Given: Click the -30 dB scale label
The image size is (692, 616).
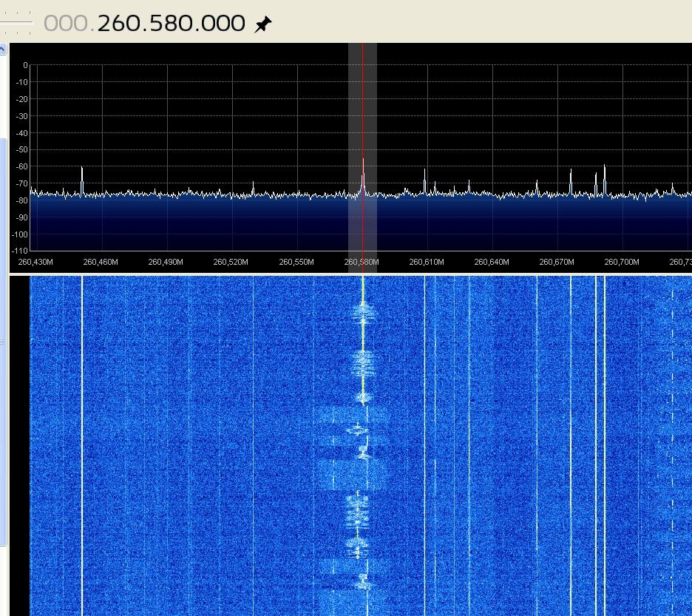Looking at the screenshot, I should pos(22,116).
